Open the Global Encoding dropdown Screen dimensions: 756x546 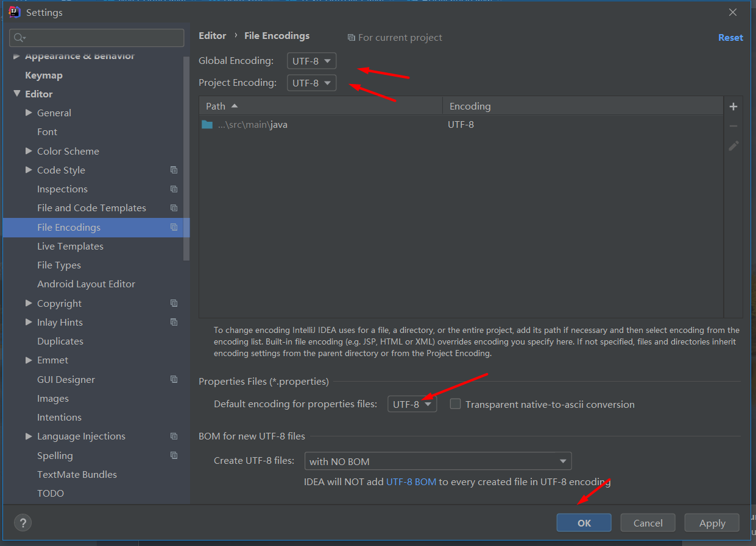pyautogui.click(x=312, y=61)
